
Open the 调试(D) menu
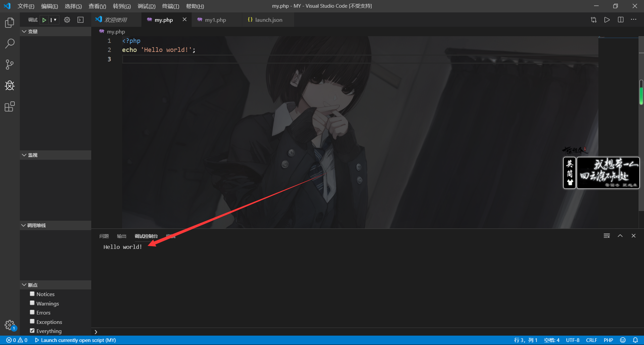147,6
